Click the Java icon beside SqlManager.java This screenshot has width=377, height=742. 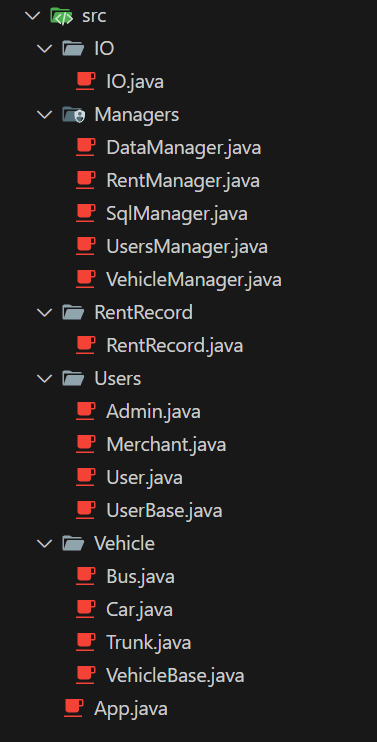pos(86,213)
